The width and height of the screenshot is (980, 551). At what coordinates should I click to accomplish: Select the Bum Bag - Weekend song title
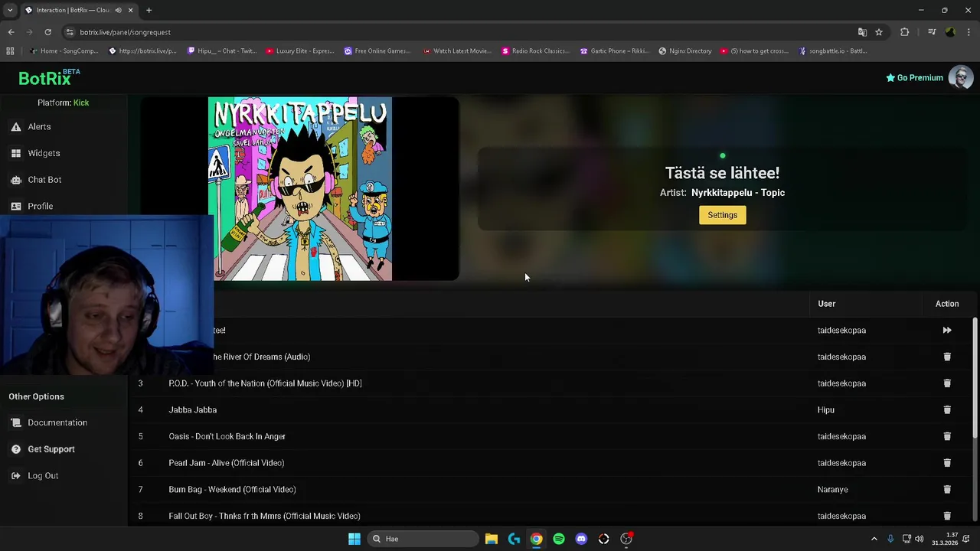(232, 490)
